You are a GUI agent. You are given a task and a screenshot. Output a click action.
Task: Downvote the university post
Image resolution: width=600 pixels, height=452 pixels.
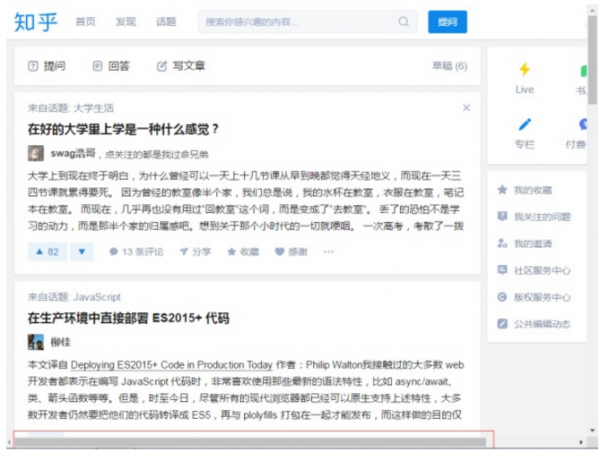pos(84,252)
